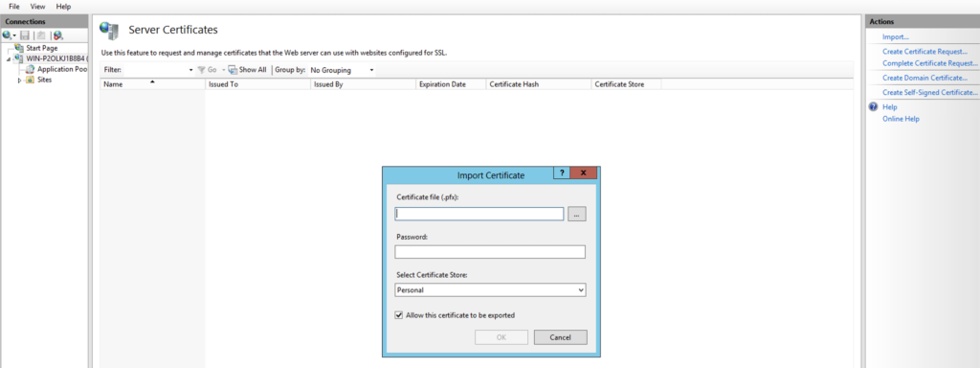Sort by the Certificate Hash column header

coord(538,84)
